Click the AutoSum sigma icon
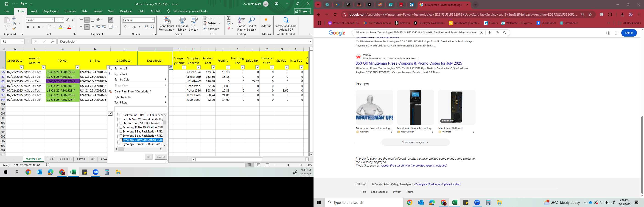The width and height of the screenshot is (644, 207). [x=229, y=18]
